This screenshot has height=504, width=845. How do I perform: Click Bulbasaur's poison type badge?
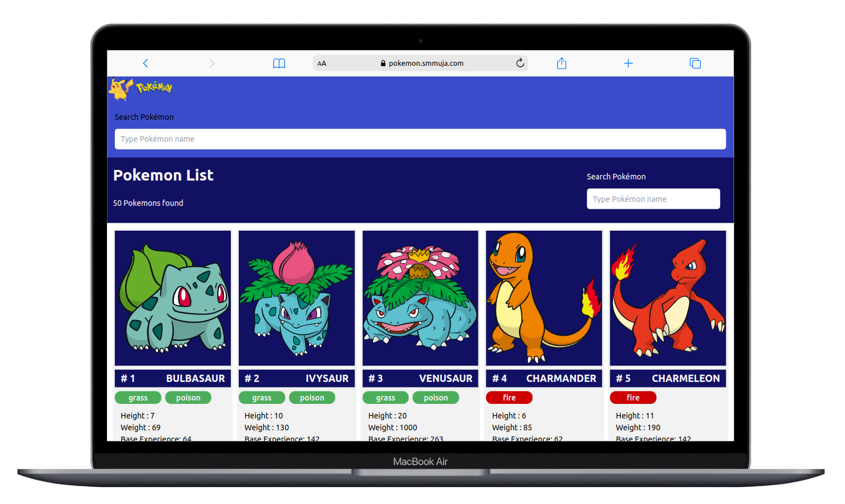188,398
